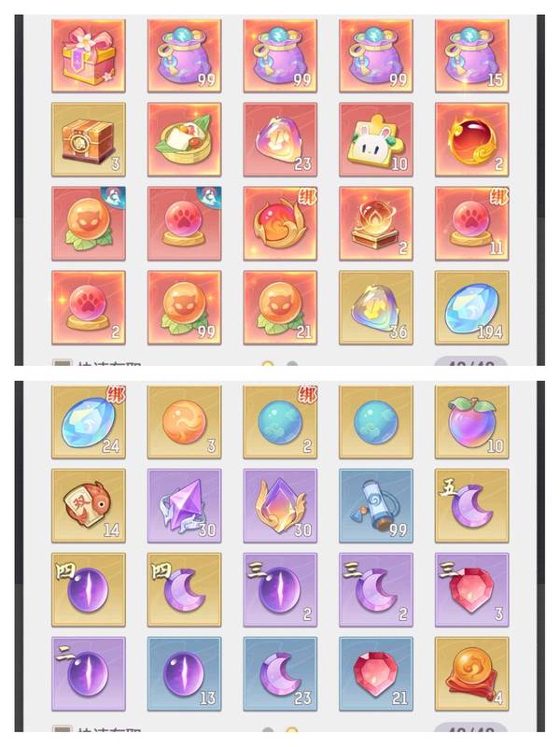Pick the level three red heart gem
Viewport: 560px width, 747px height.
[x=472, y=590]
